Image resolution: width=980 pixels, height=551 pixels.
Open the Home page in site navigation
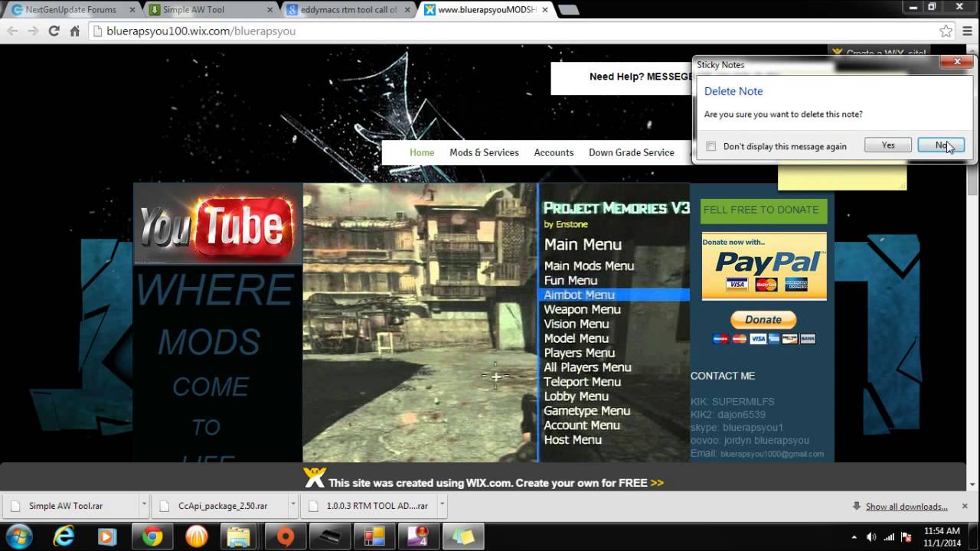click(x=422, y=152)
